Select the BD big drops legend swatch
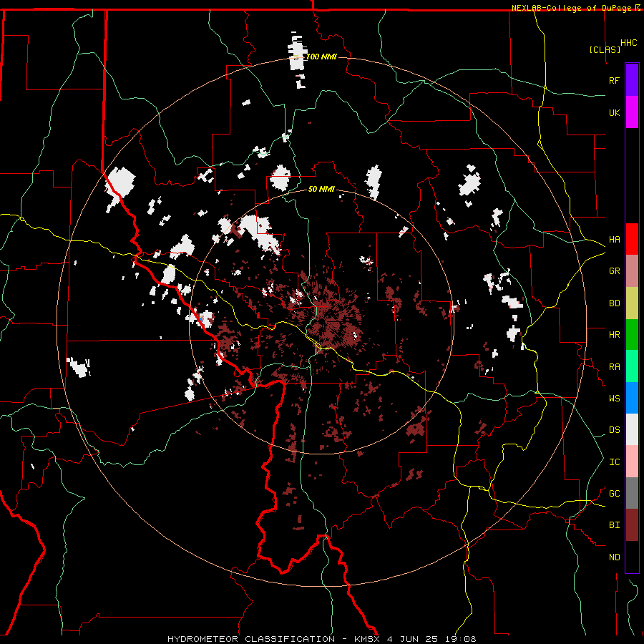Image resolution: width=644 pixels, height=644 pixels. (x=632, y=303)
